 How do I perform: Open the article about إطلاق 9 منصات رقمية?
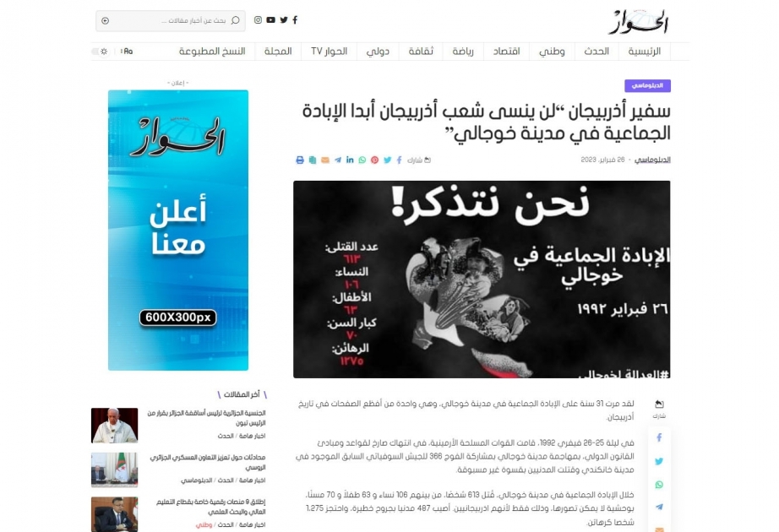[x=210, y=507]
